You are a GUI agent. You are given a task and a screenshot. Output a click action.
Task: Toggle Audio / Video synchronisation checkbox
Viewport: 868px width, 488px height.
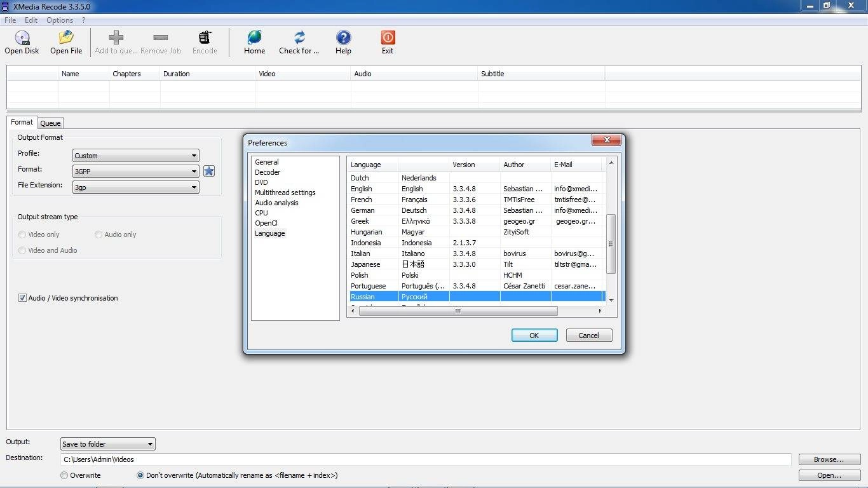[x=22, y=298]
